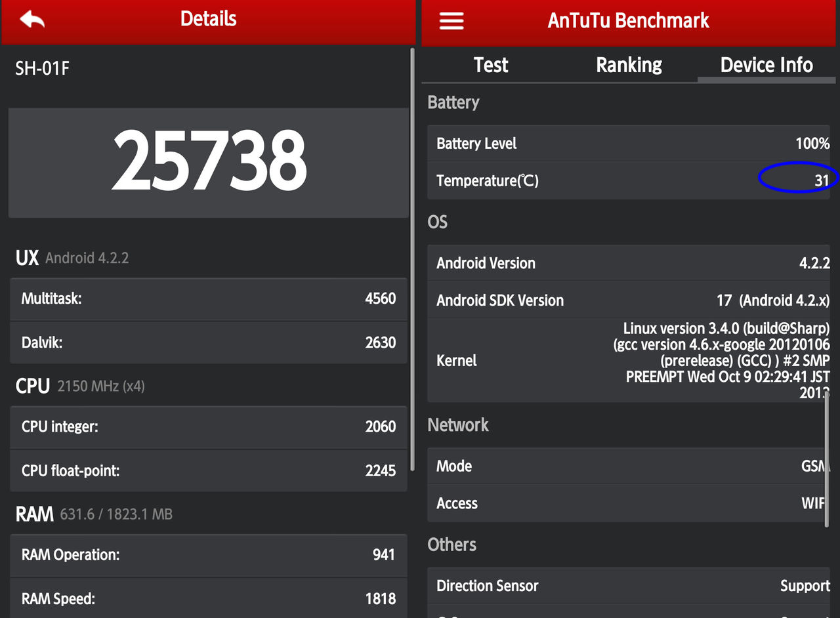Select the Mode label under Network
Viewport: 840px width, 618px height.
coord(454,466)
